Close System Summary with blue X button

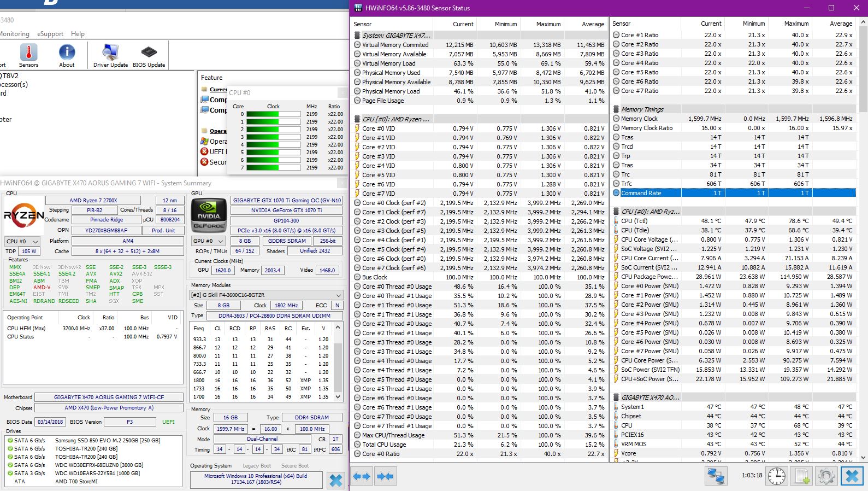(336, 480)
